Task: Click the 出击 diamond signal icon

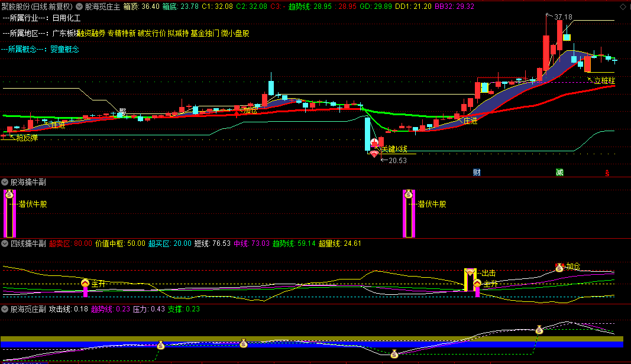Action: (x=470, y=273)
